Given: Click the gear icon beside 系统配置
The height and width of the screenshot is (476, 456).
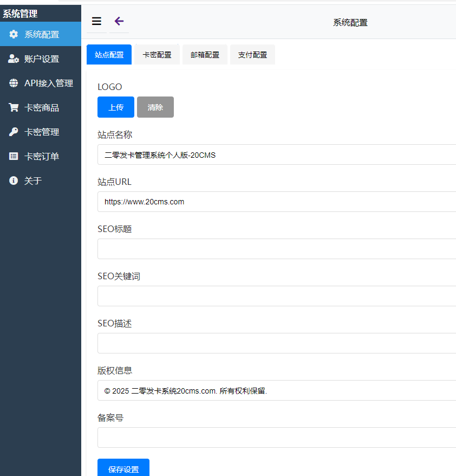Looking at the screenshot, I should pyautogui.click(x=14, y=34).
